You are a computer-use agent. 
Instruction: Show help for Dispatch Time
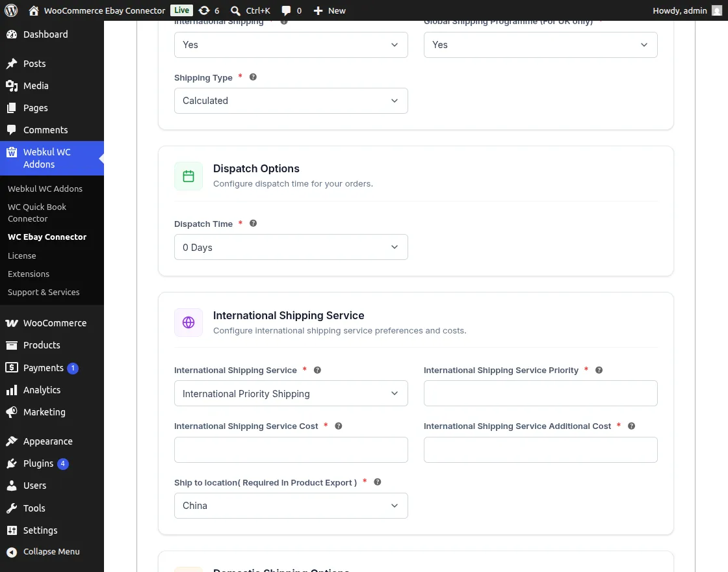[253, 224]
